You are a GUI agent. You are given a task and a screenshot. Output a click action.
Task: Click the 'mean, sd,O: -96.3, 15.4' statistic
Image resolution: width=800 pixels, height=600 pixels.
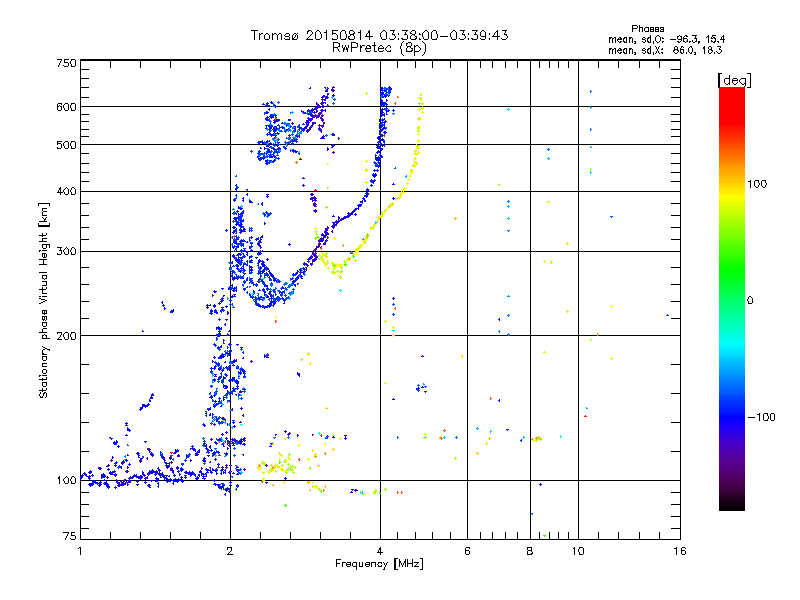pyautogui.click(x=666, y=39)
